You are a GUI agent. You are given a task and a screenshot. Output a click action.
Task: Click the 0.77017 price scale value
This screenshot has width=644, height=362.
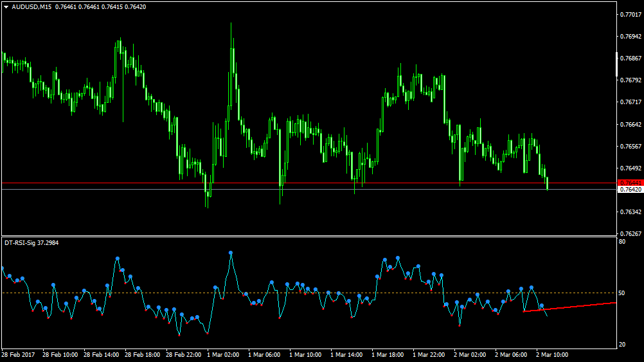point(631,14)
